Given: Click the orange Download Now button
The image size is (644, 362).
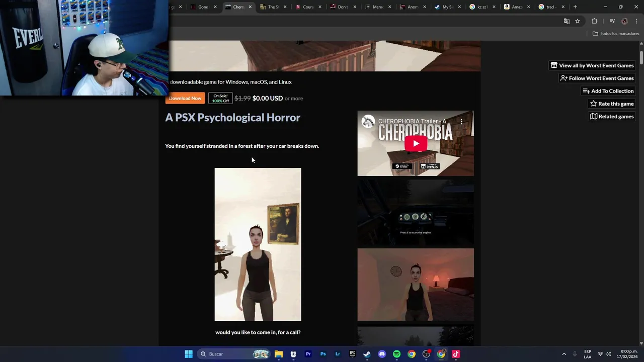Looking at the screenshot, I should click(x=185, y=98).
